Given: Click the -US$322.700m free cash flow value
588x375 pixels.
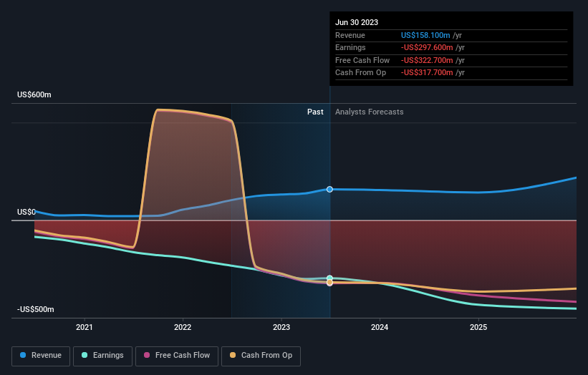Looking at the screenshot, I should 427,60.
